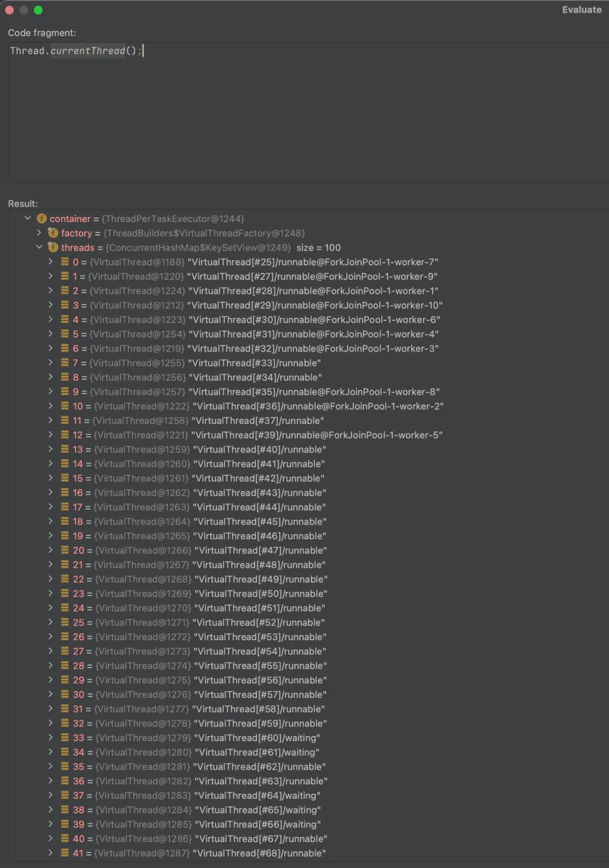
Task: Click the red close window button
Action: tap(10, 10)
